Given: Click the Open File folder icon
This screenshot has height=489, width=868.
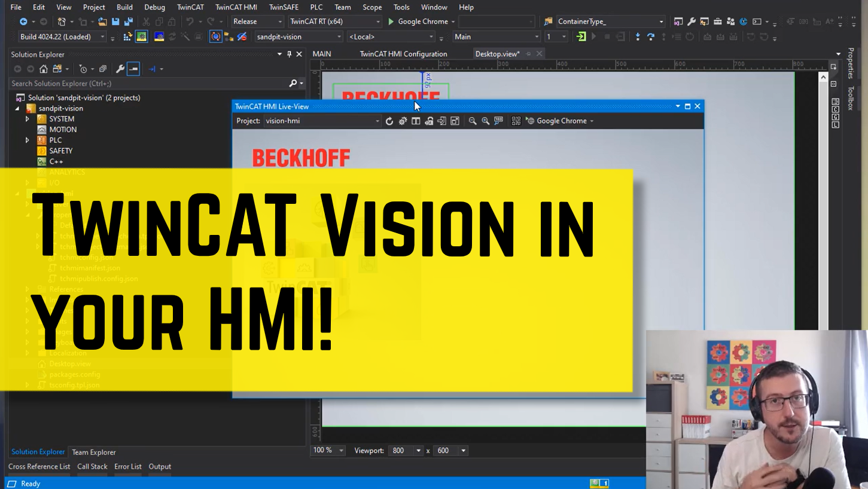Looking at the screenshot, I should click(x=102, y=22).
